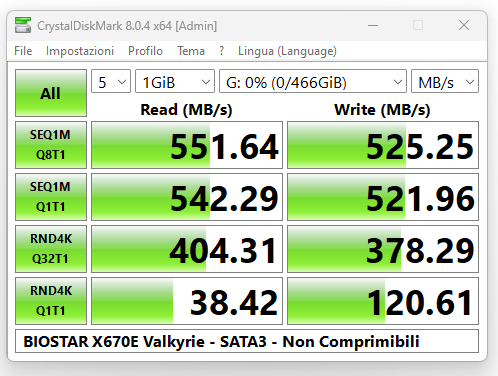Image resolution: width=498 pixels, height=376 pixels.
Task: Start the SEQ1M Q8T1 test
Action: (51, 145)
